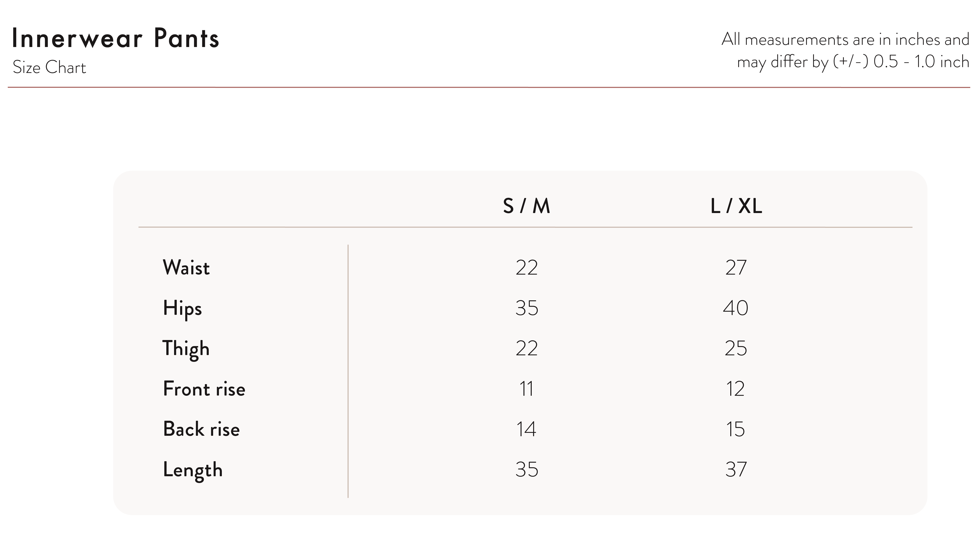Click the L/XL front rise value 12
The height and width of the screenshot is (539, 980).
pyautogui.click(x=735, y=389)
